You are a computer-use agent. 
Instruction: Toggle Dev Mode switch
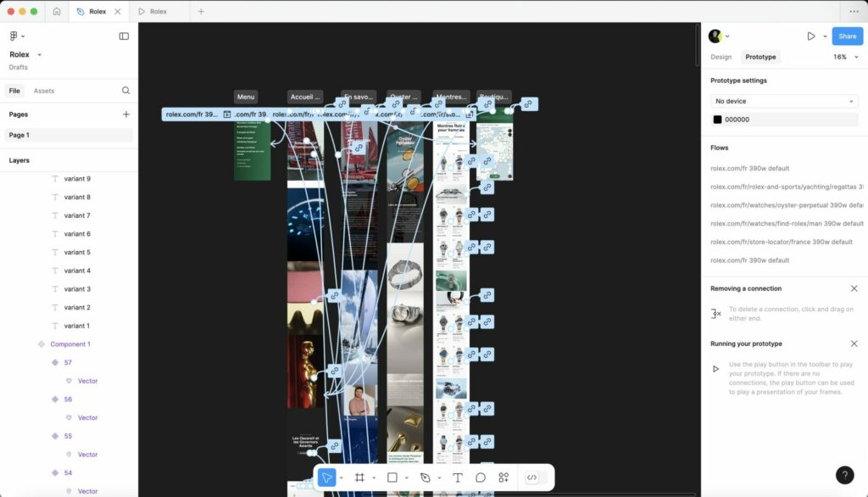[536, 477]
